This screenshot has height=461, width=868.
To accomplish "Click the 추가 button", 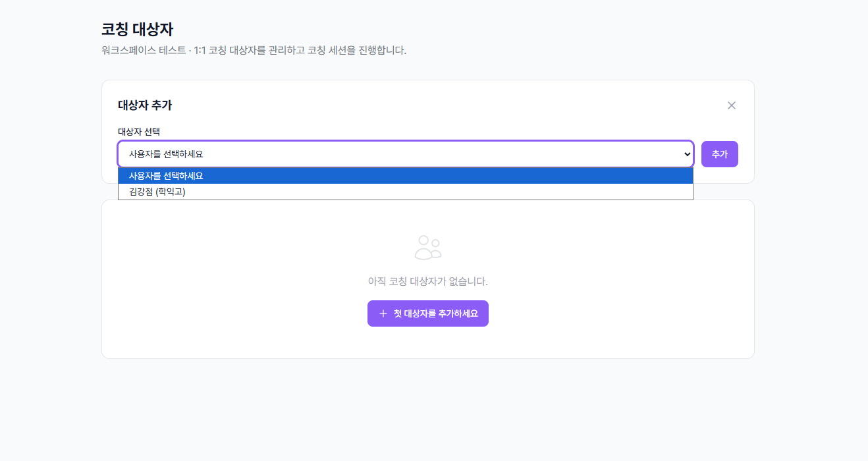I will coord(719,153).
